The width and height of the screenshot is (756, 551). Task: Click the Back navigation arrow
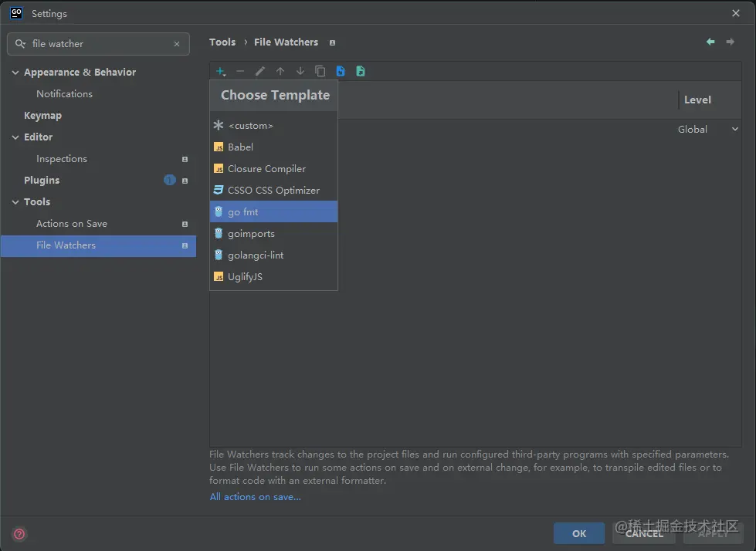[x=710, y=42]
